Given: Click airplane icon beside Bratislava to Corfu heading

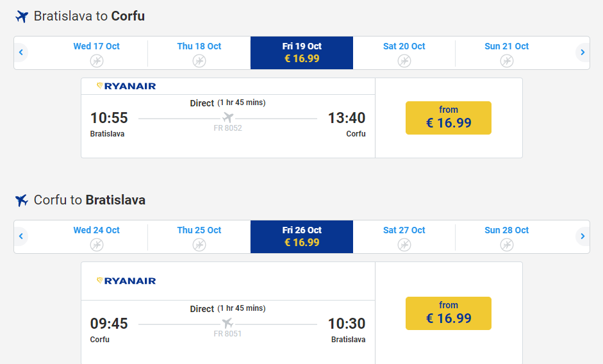Looking at the screenshot, I should 22,17.
